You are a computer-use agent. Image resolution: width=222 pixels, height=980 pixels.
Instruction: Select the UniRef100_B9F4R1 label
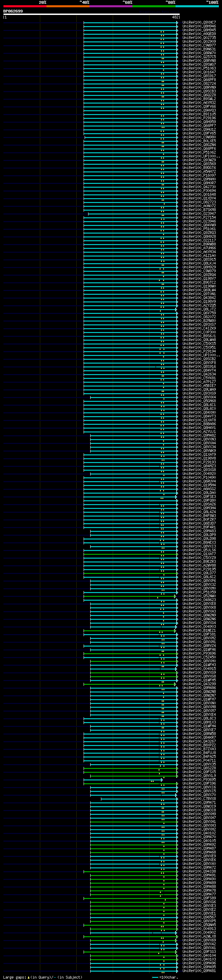(199, 527)
